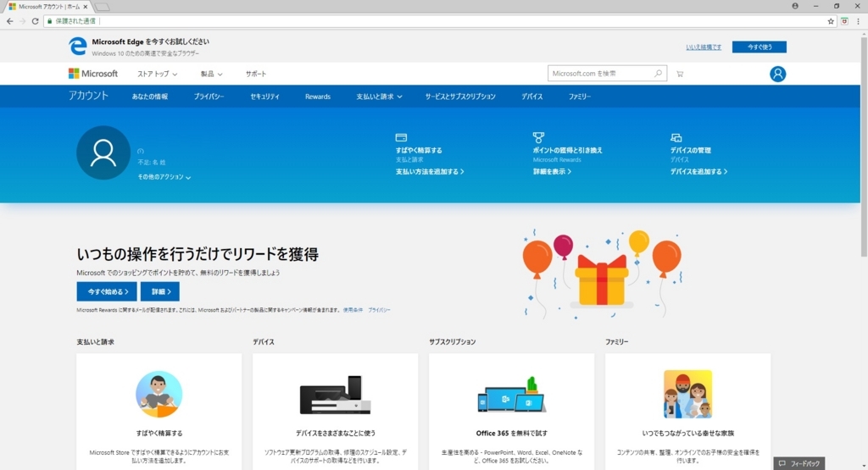Click the Chrome profile icon in title bar
This screenshot has height=470, width=868.
795,6
